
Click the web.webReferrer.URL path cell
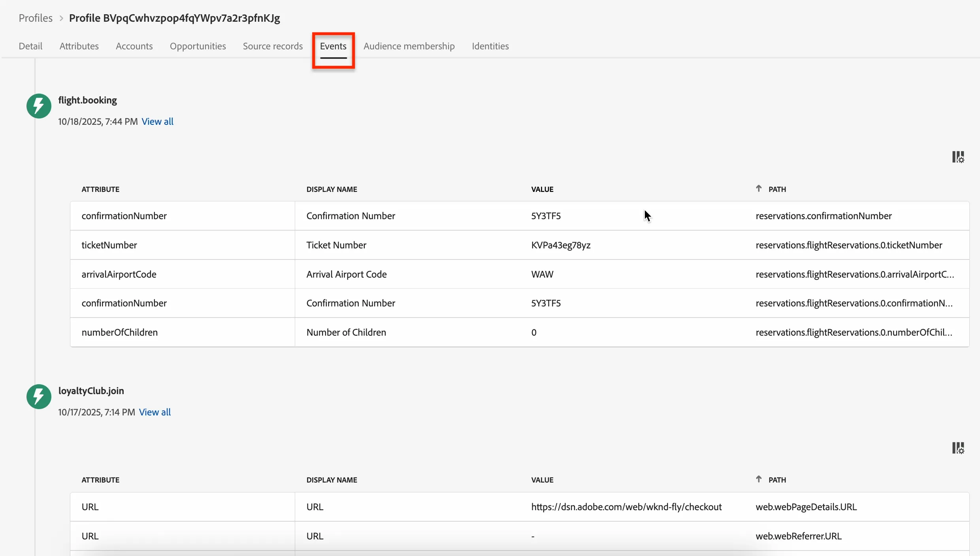pyautogui.click(x=799, y=536)
